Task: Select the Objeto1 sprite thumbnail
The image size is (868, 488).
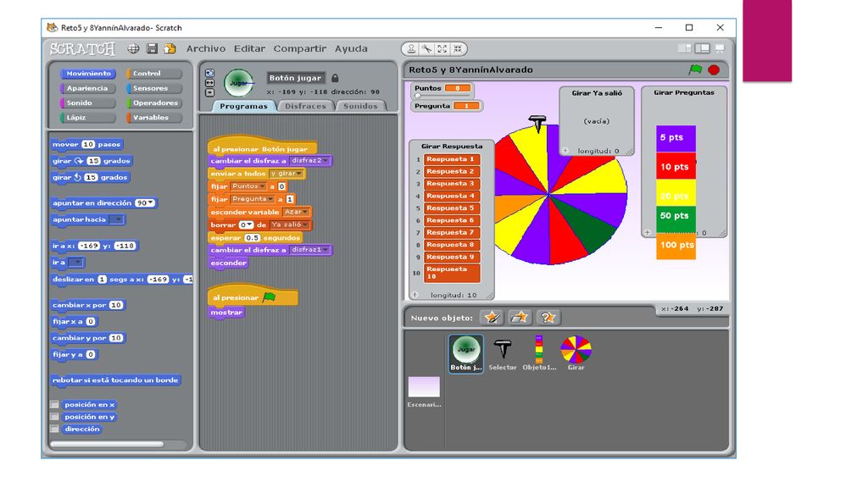Action: 539,353
